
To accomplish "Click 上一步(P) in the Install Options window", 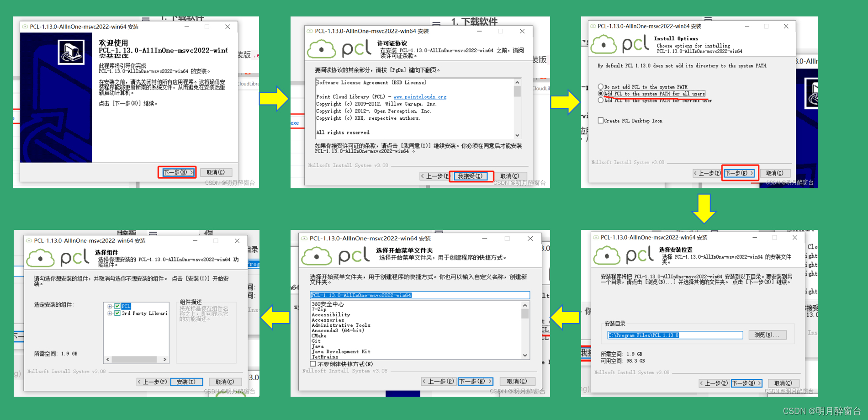I will [707, 173].
